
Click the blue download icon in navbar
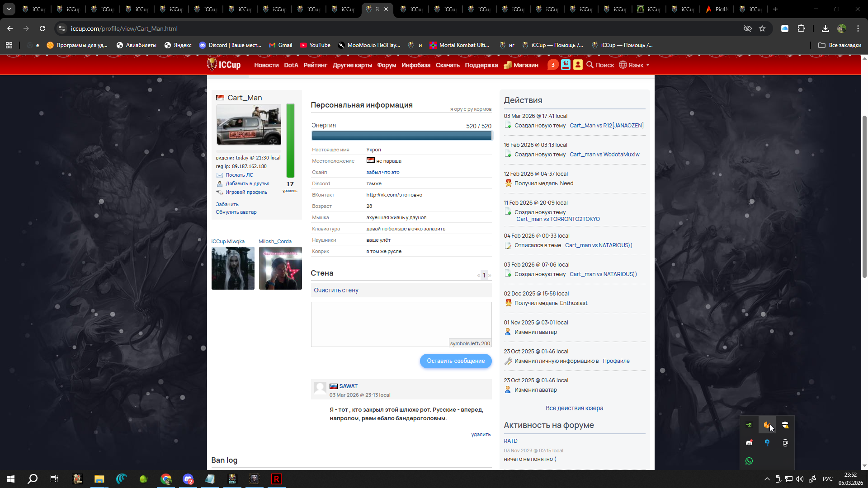[566, 65]
